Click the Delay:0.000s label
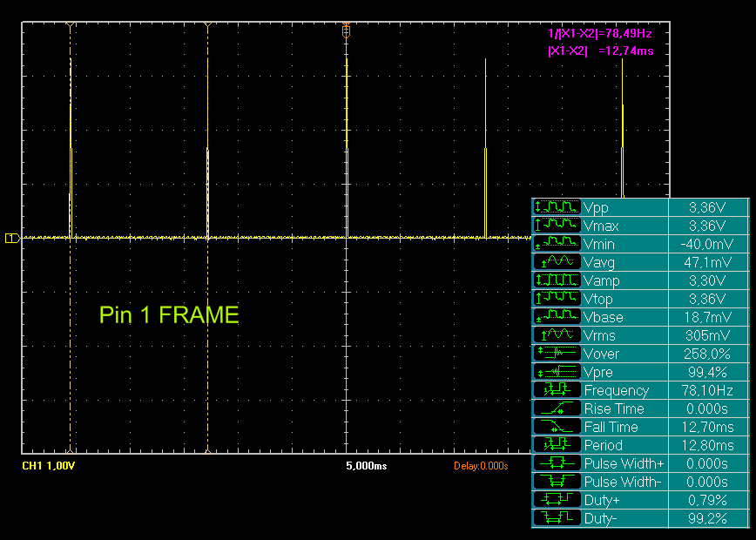The image size is (756, 540). (481, 466)
